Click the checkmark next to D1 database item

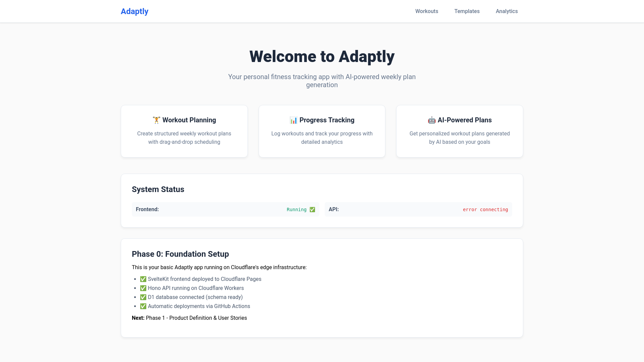click(x=143, y=297)
